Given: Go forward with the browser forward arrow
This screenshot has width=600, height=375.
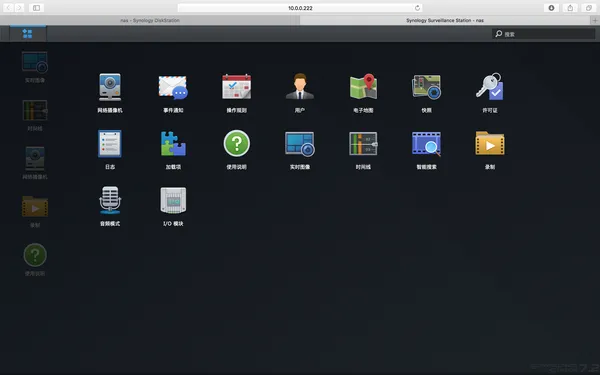Looking at the screenshot, I should coord(20,8).
